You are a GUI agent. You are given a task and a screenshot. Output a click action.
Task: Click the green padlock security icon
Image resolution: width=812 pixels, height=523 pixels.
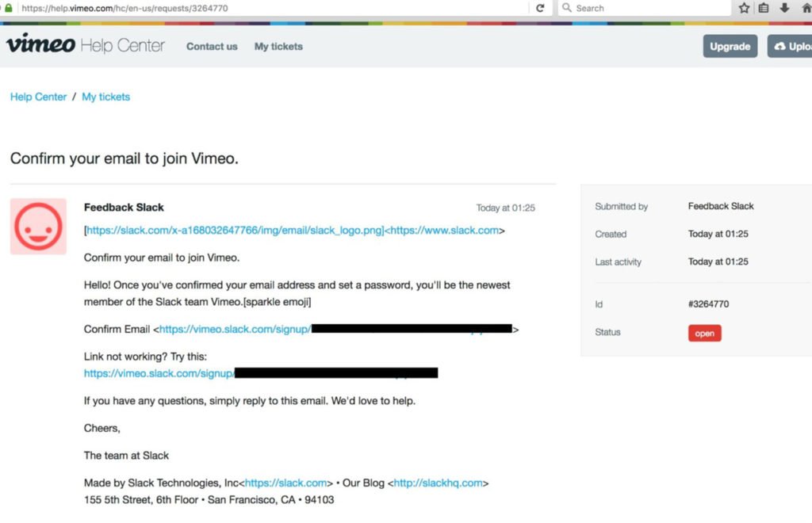click(x=8, y=8)
